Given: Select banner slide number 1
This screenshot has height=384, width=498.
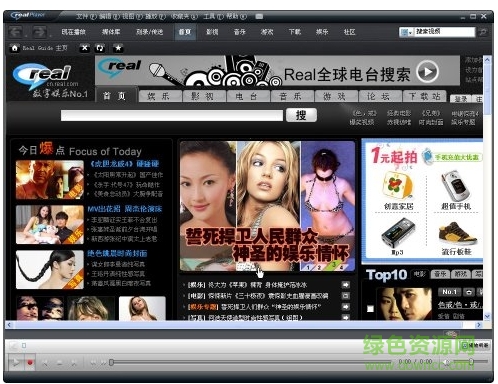Looking at the screenshot, I should 308,267.
